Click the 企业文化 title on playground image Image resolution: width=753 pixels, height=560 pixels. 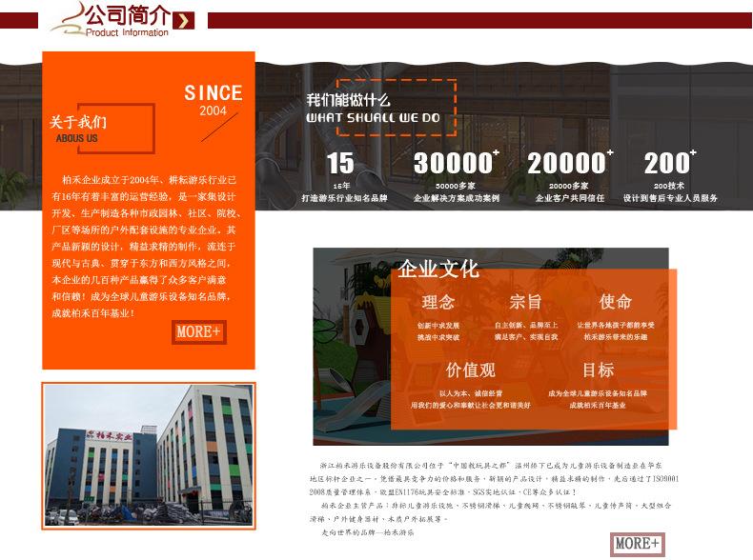point(438,269)
